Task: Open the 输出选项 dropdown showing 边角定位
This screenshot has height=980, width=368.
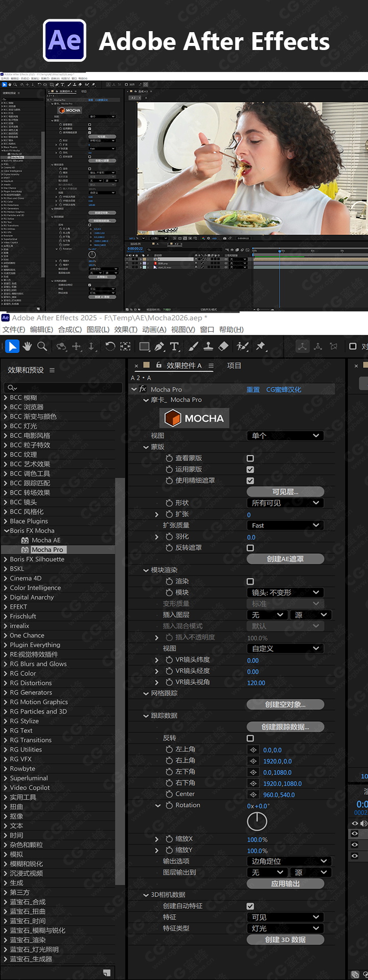Action: coord(289,861)
